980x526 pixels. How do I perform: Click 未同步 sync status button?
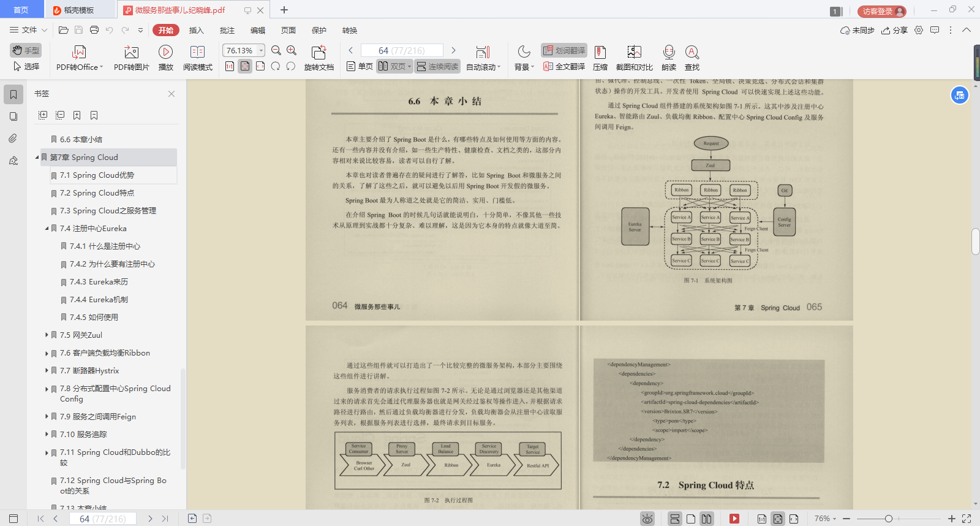[858, 30]
